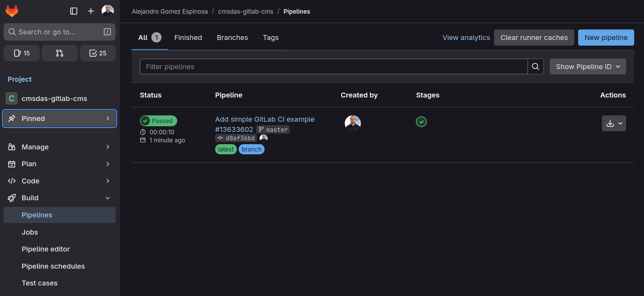Open the user avatar menu in sidebar
644x296 pixels.
pos(108,11)
